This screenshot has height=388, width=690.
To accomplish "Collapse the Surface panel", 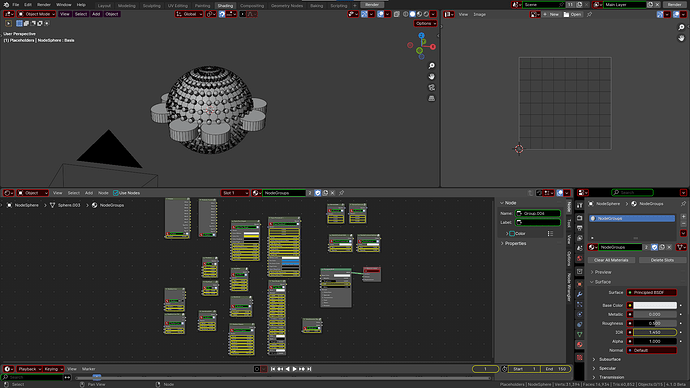I will 601,282.
